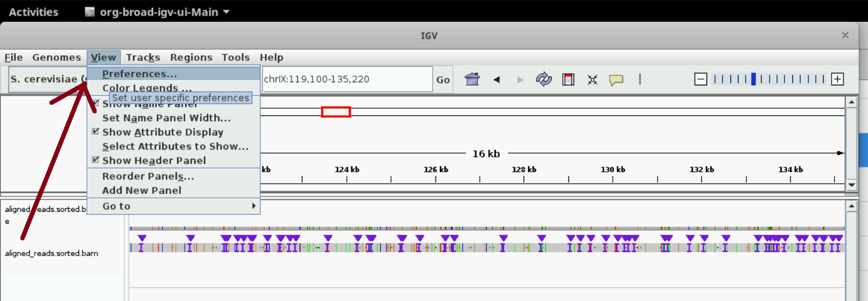Open the genome dropdown showing S. cerevisiae

click(x=48, y=79)
